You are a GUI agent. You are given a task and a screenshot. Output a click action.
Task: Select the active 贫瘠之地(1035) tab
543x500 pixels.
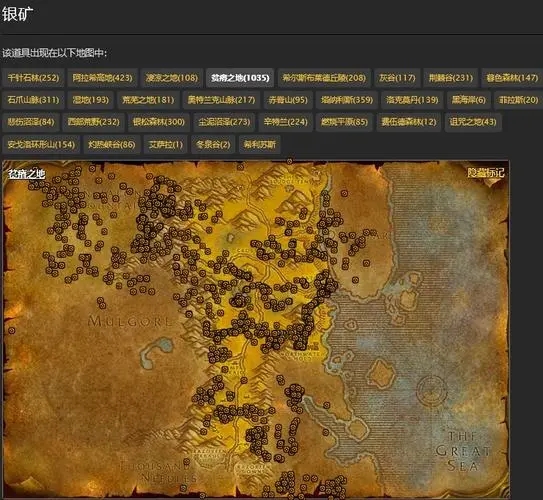pyautogui.click(x=240, y=78)
